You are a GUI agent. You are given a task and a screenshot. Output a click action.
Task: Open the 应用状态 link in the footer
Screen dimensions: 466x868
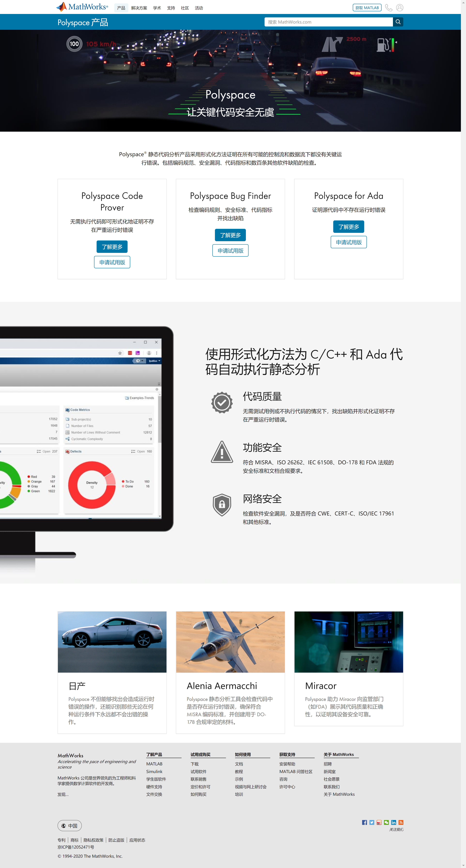coord(137,840)
